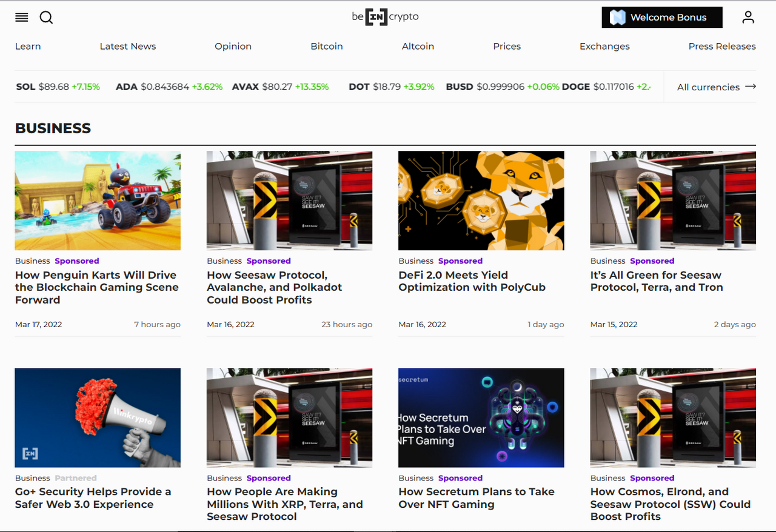The image size is (776, 532).
Task: Read How Penguin Karts Will Drive headline
Action: [97, 287]
